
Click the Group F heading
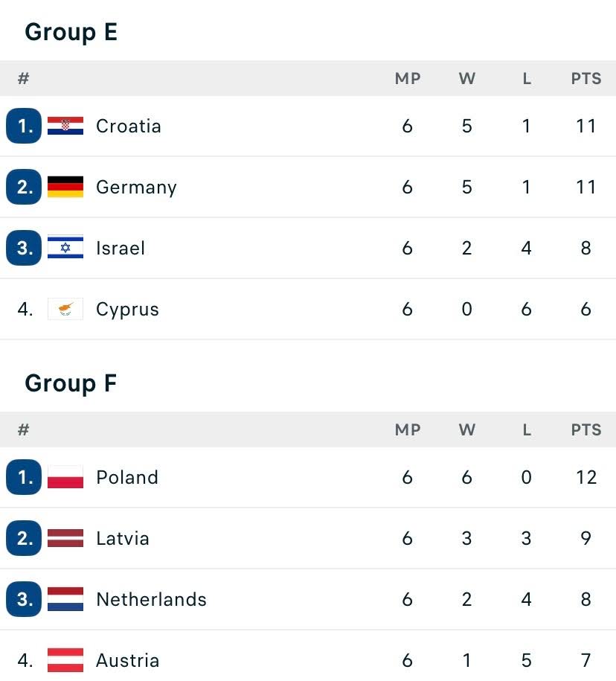coord(71,383)
